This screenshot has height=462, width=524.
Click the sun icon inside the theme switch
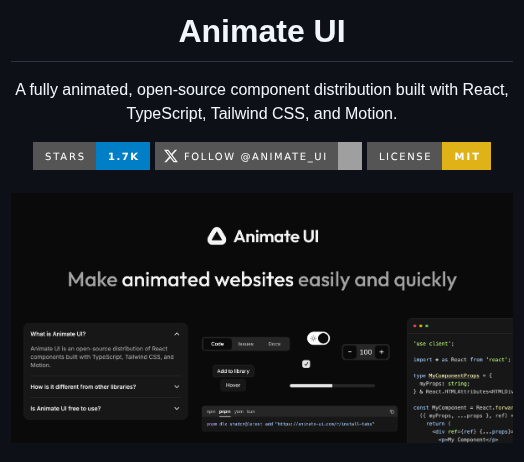[313, 338]
